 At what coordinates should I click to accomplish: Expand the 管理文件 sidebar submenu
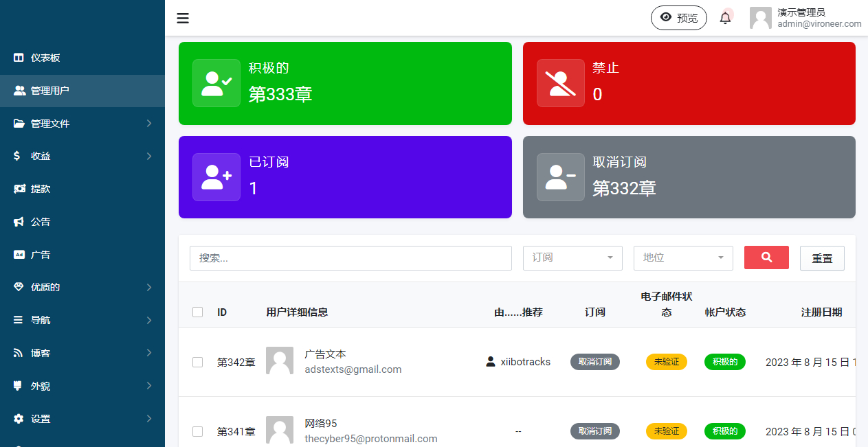click(82, 124)
